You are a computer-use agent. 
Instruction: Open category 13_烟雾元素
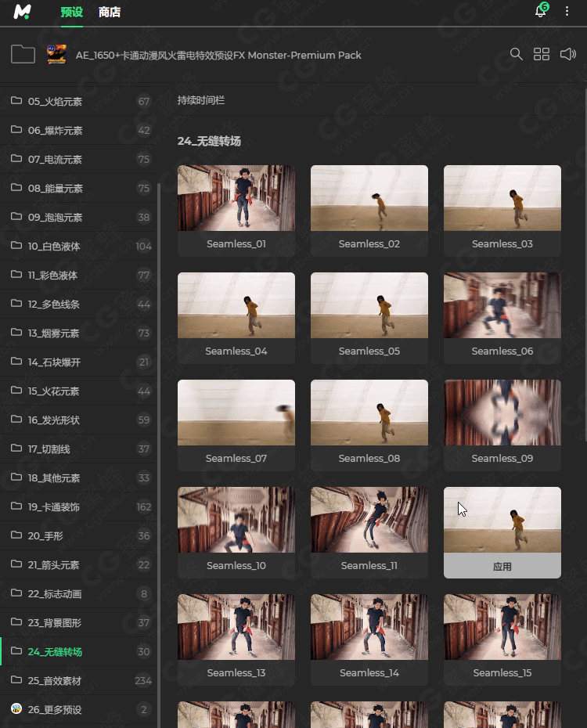tap(78, 333)
